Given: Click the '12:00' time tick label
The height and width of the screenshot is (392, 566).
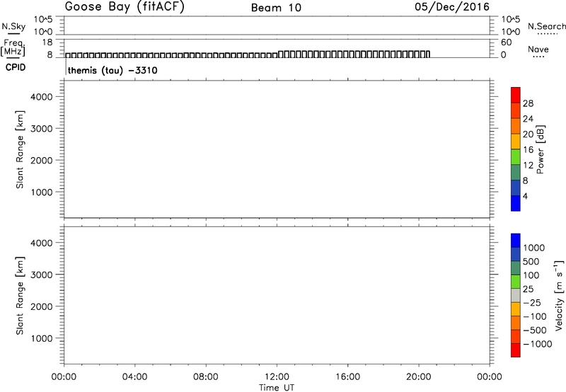Looking at the screenshot, I should tap(277, 377).
